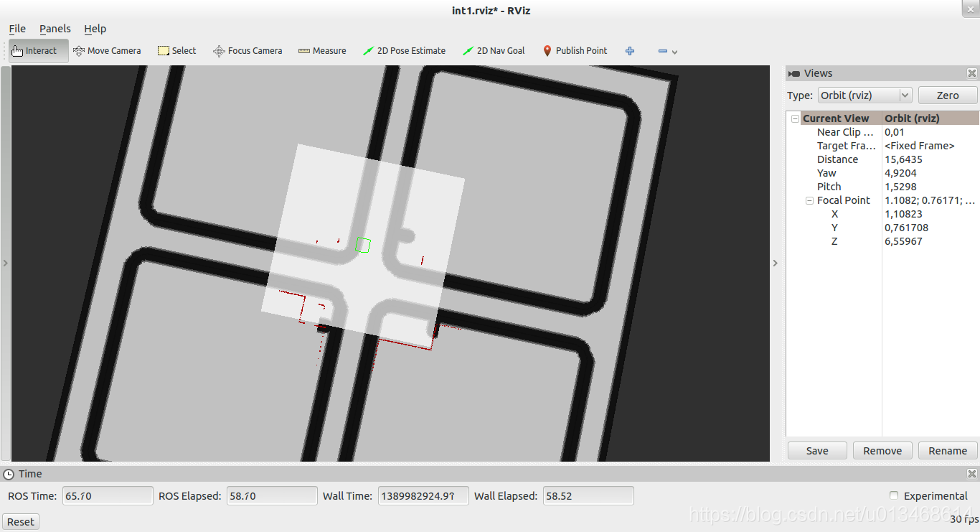Enable the Experimental checkbox
The image size is (980, 532).
894,495
